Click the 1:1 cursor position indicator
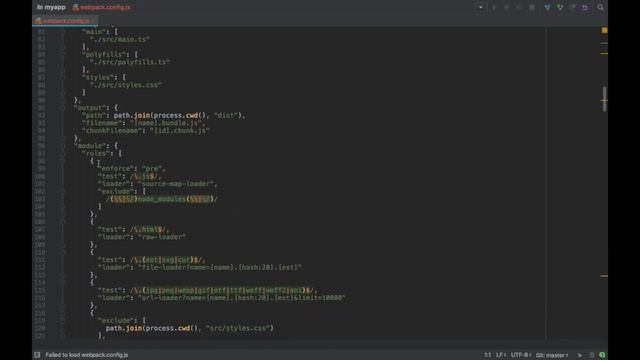Image resolution: width=640 pixels, height=360 pixels. point(487,355)
